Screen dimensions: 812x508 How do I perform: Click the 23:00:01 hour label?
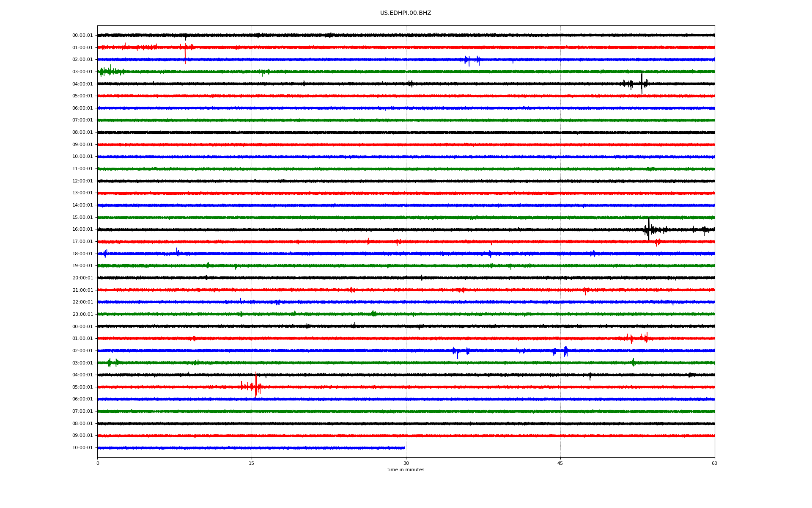[82, 315]
